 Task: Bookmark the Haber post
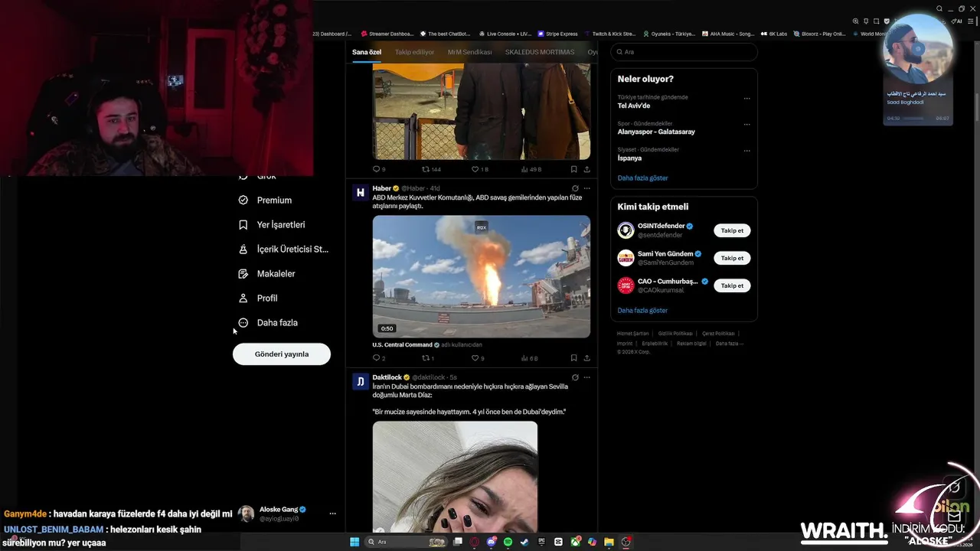click(573, 357)
